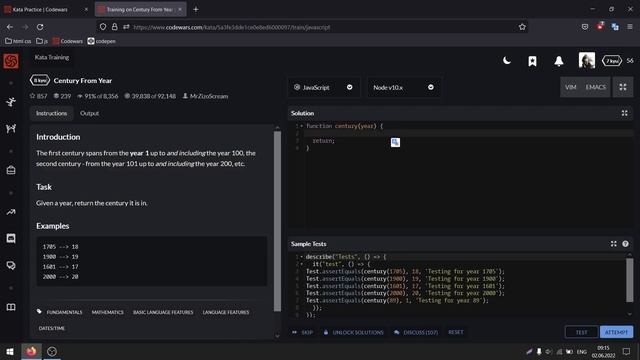Click the DATES/TIME tag
Image resolution: width=640 pixels, height=360 pixels.
coord(51,328)
